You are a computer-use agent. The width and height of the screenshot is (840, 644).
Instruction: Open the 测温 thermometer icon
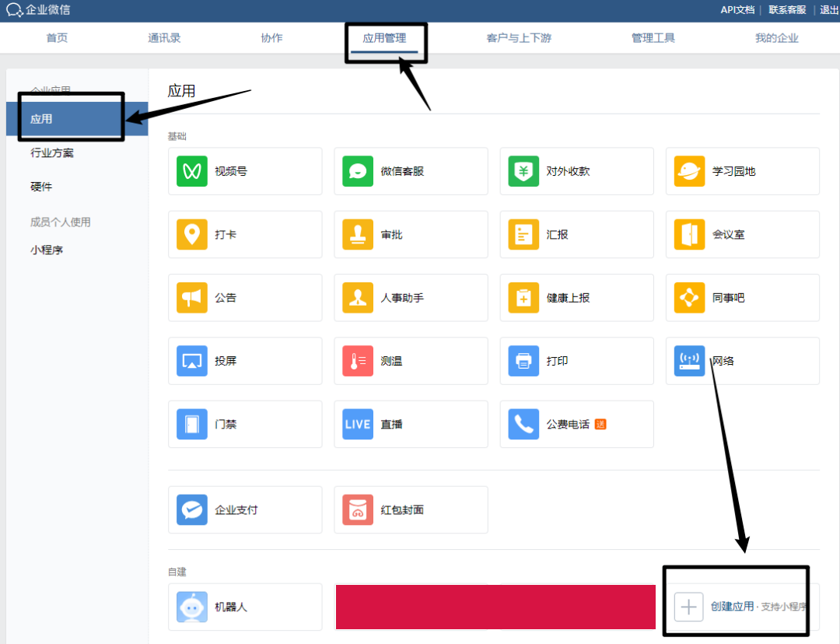[358, 361]
